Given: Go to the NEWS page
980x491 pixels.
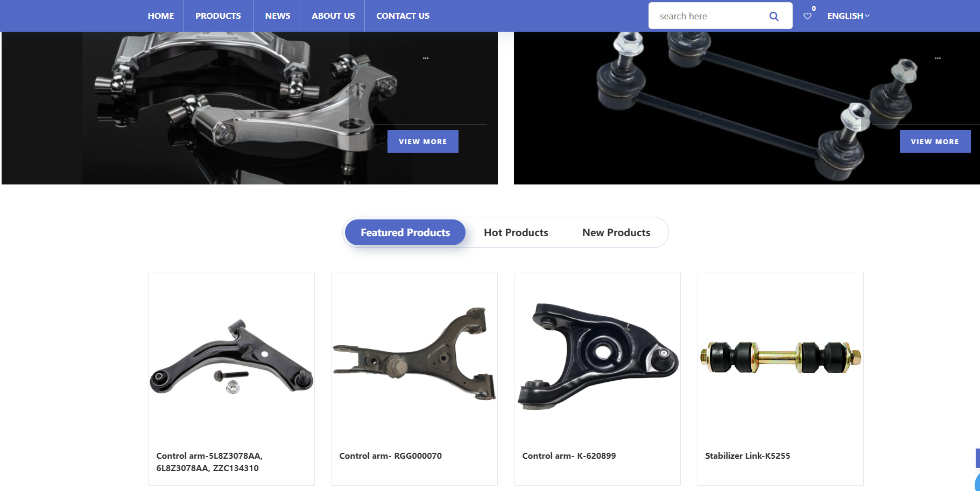Looking at the screenshot, I should click(278, 16).
